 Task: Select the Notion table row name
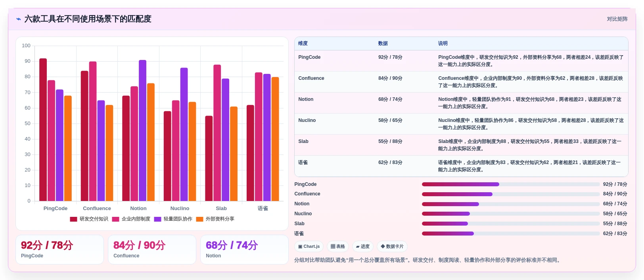(306, 99)
